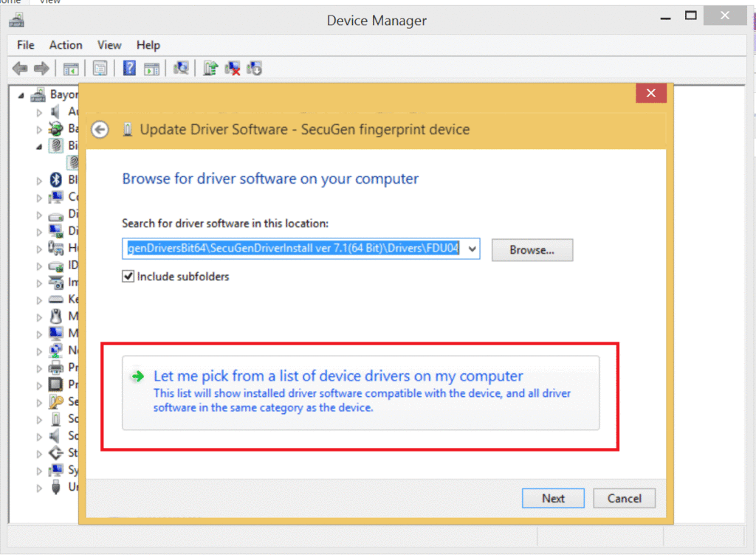The width and height of the screenshot is (756, 560).
Task: Click the Properties toolbar icon
Action: click(x=100, y=69)
